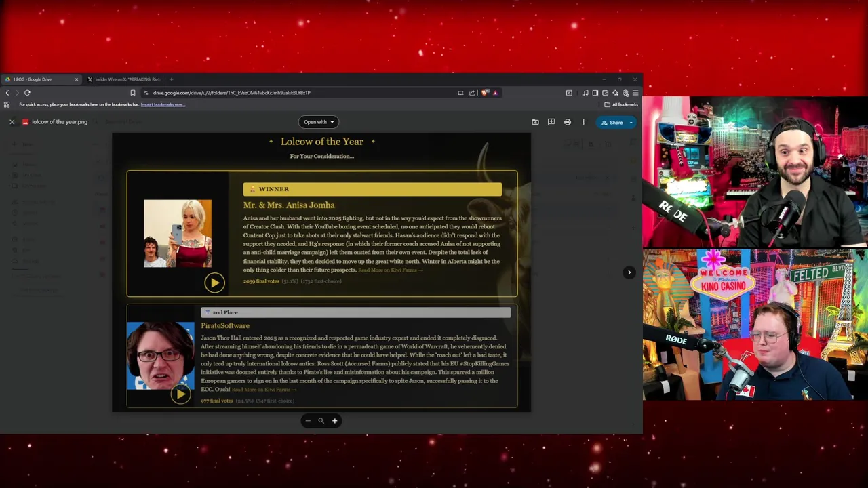Viewport: 868px width, 488px height.
Task: Expand the Share button dropdown arrow
Action: click(631, 123)
